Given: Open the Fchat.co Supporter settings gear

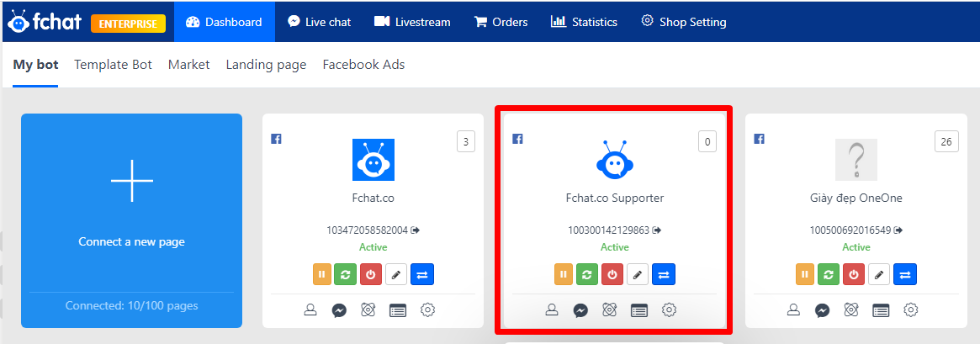Looking at the screenshot, I should coord(670,310).
